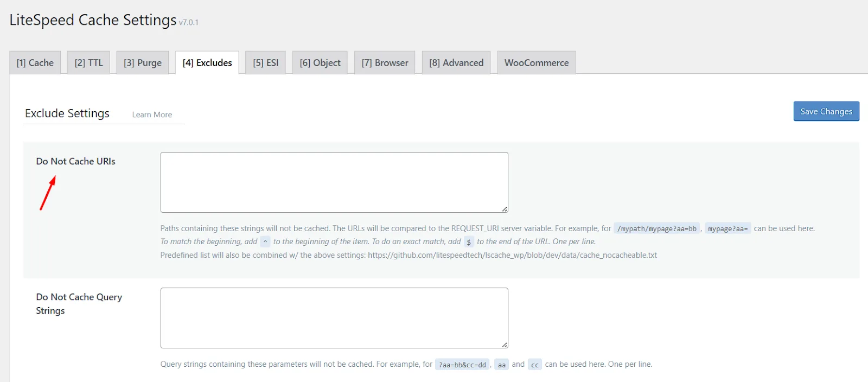The height and width of the screenshot is (382, 868).
Task: Click the $ dollar code snippet
Action: point(469,242)
